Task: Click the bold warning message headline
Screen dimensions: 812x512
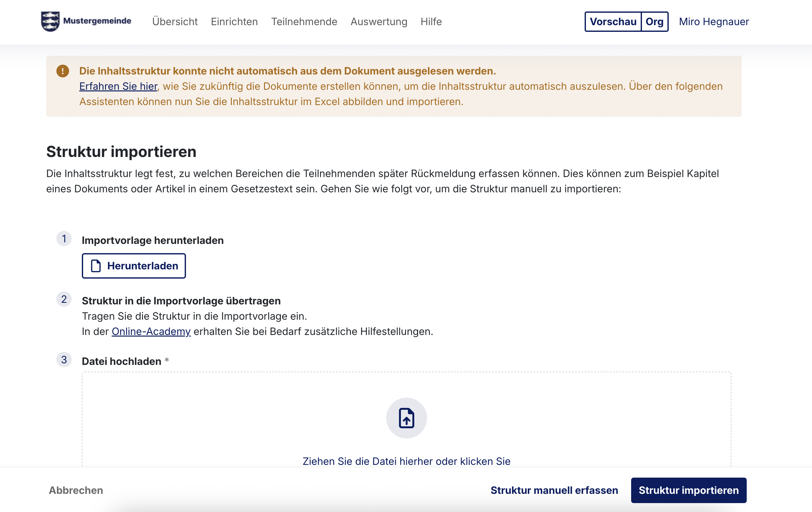Action: [x=288, y=71]
